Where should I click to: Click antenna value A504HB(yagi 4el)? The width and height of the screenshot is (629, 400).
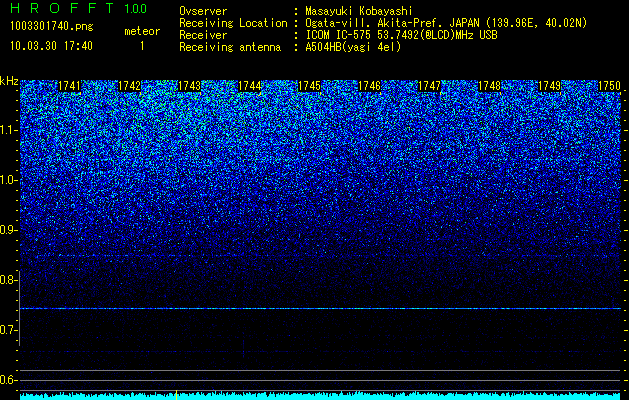(x=353, y=47)
